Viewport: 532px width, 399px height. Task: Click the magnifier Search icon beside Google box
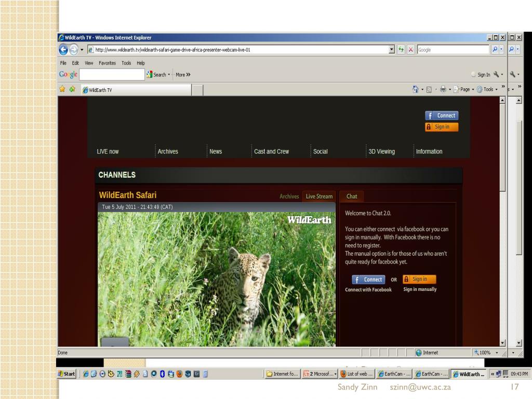pyautogui.click(x=495, y=49)
